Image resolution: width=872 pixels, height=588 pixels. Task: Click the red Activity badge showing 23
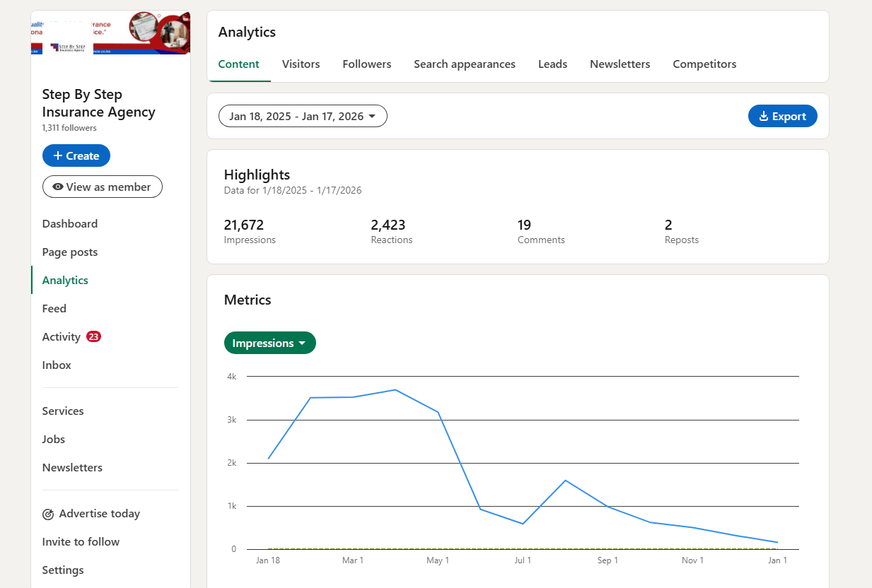tap(92, 336)
